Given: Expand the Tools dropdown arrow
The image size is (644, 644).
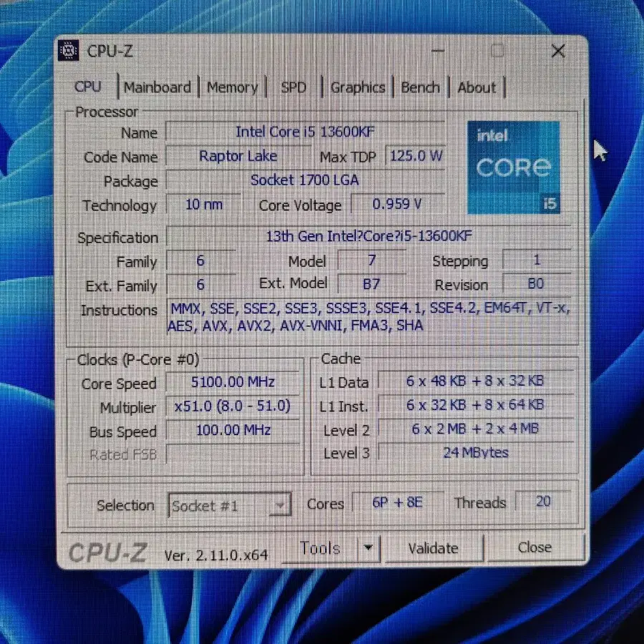Looking at the screenshot, I should 368,548.
